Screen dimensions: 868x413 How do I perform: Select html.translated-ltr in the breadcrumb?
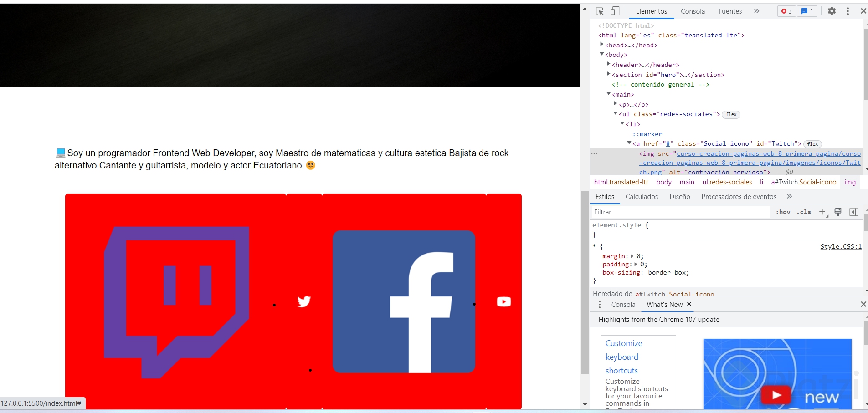click(621, 182)
